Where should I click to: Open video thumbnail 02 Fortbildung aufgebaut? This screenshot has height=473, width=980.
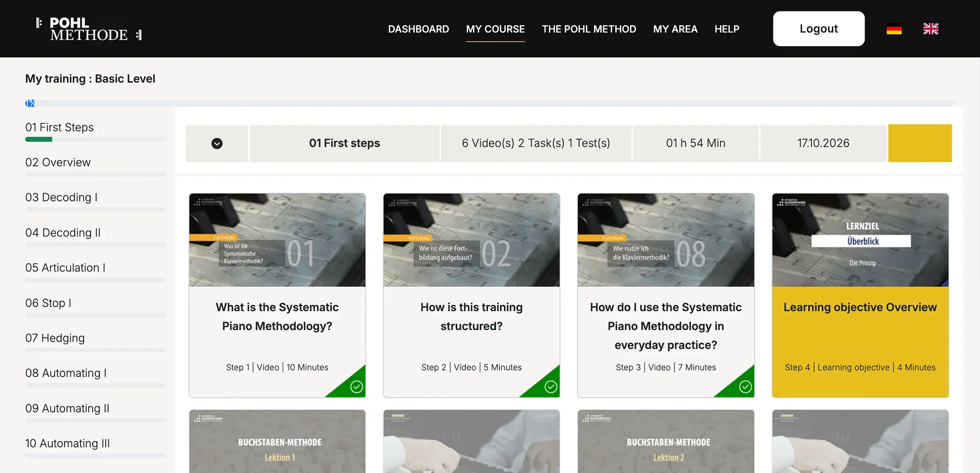[472, 240]
